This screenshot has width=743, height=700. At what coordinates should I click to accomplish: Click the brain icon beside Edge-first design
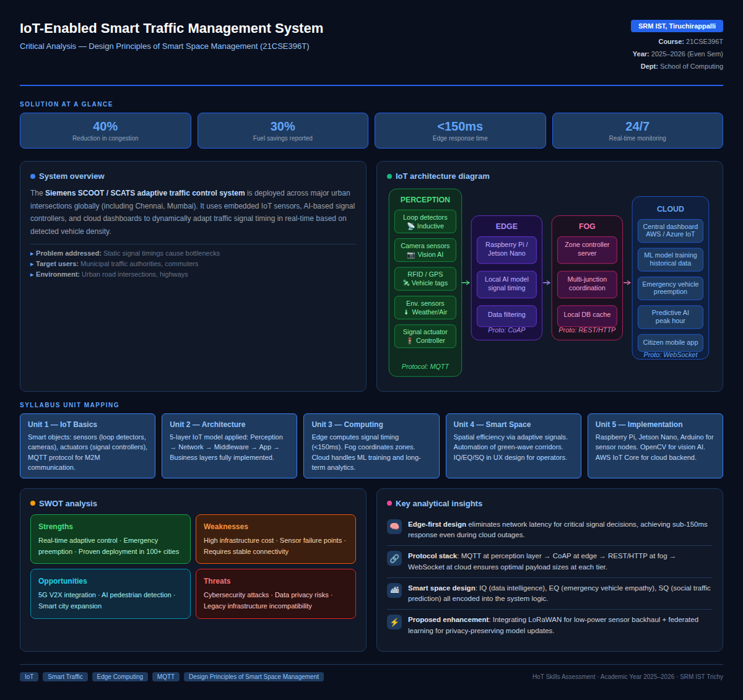pos(394,527)
